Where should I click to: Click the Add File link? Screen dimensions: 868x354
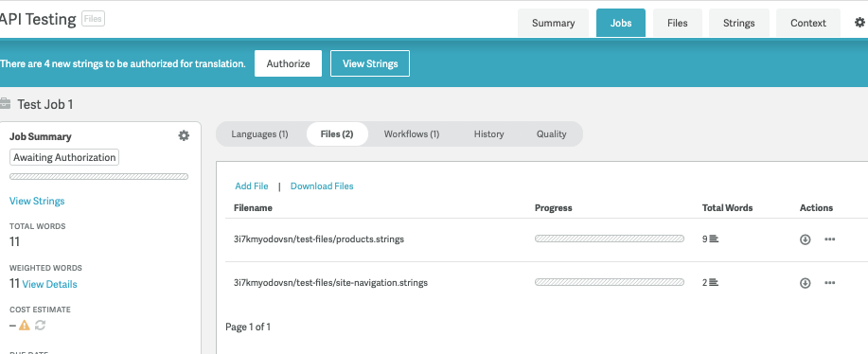(x=252, y=186)
